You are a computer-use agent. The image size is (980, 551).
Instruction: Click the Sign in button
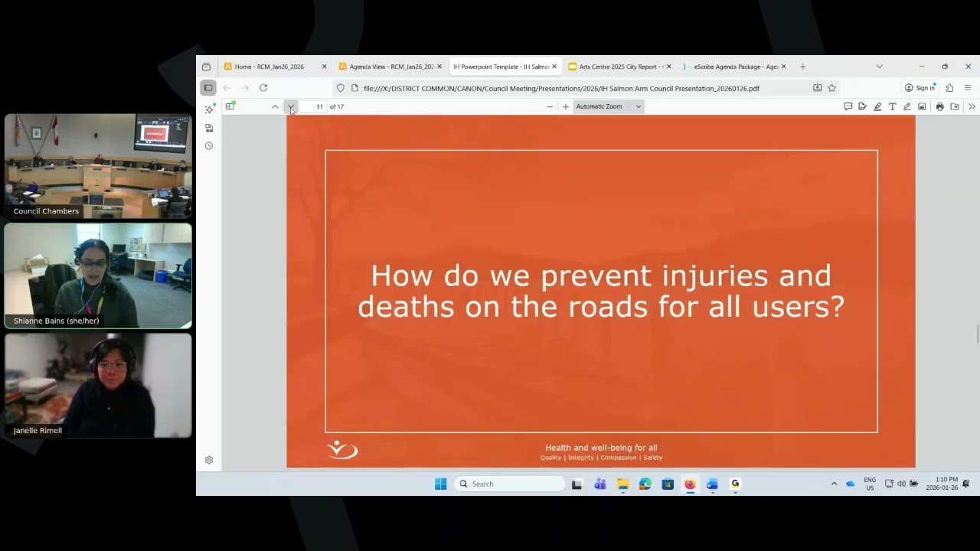coord(920,88)
